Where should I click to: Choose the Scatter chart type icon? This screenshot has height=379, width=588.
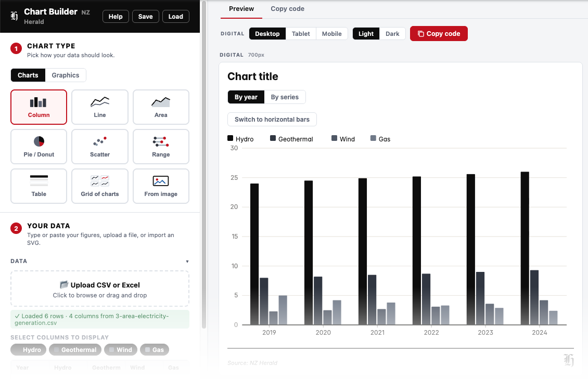click(x=100, y=141)
